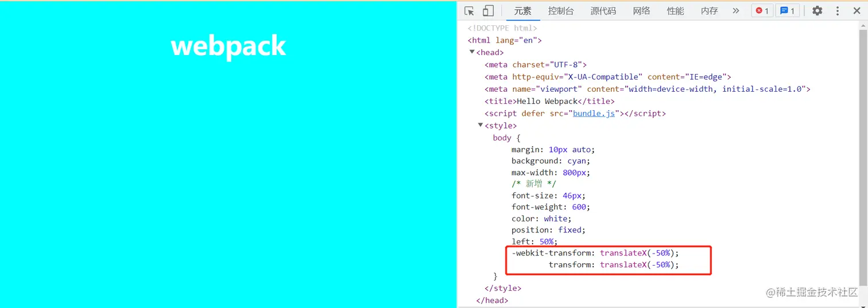Screen dimensions: 868x308
Task: Click the 'body {' selector line
Action: [x=506, y=138]
